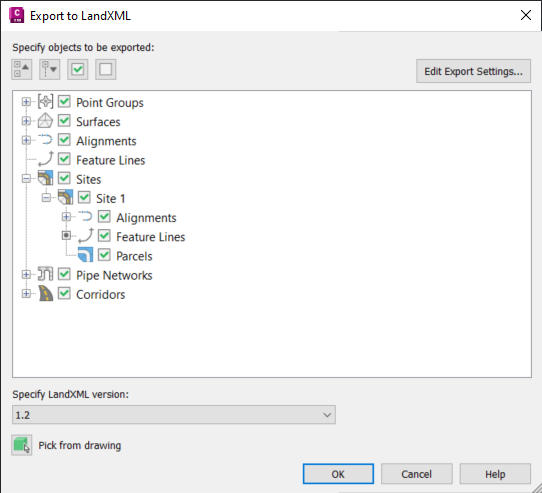Click the Point Groups icon in tree
The height and width of the screenshot is (493, 542).
click(x=45, y=102)
